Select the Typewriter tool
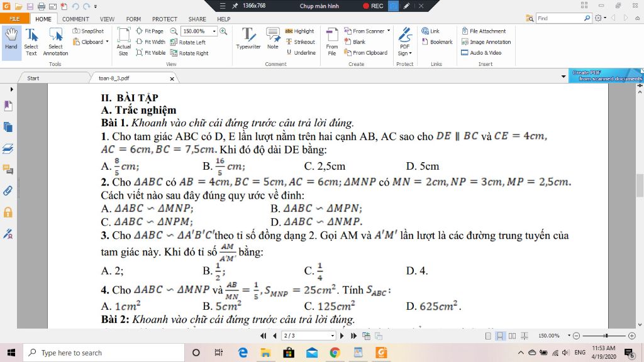 [248, 39]
